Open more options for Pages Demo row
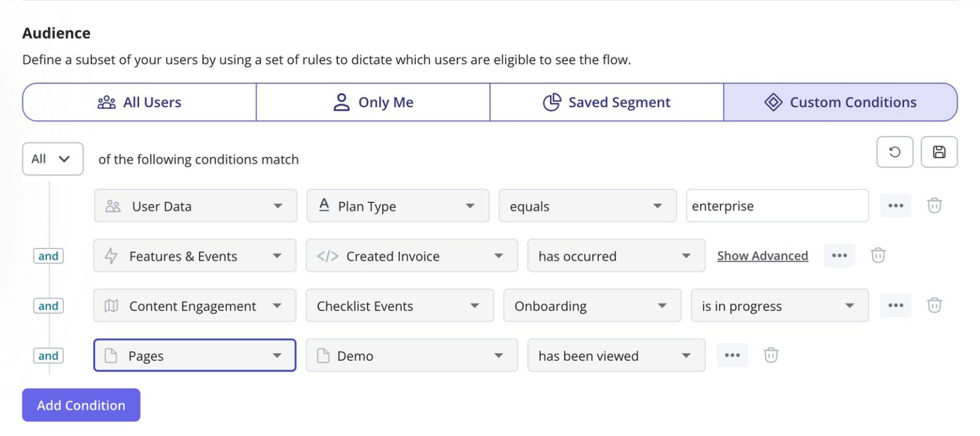The height and width of the screenshot is (436, 980). click(732, 355)
